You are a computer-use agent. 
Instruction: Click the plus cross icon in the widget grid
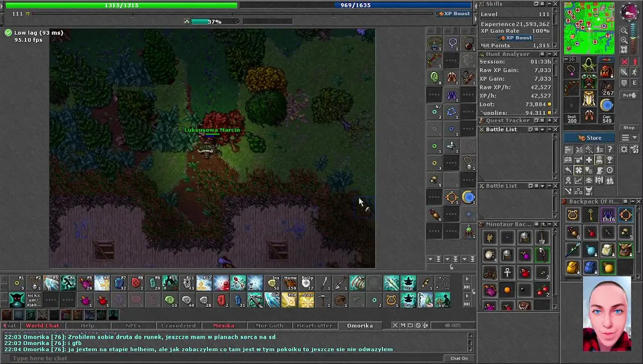pyautogui.click(x=589, y=160)
